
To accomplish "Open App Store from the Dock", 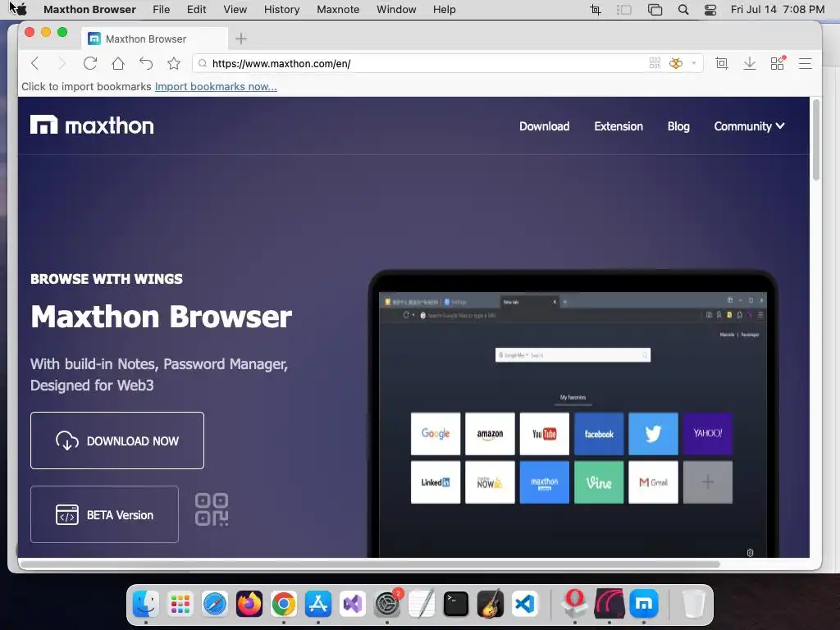I will pos(318,604).
